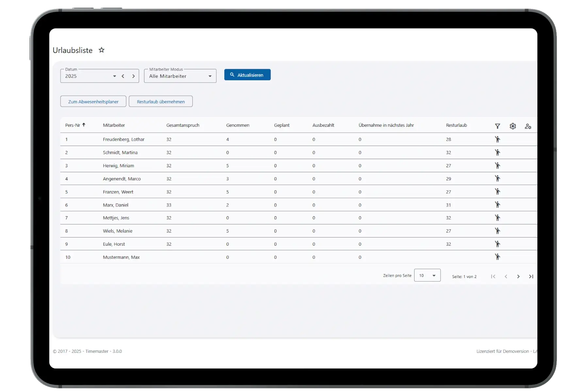
Task: Open the Datum year dropdown
Action: click(114, 76)
